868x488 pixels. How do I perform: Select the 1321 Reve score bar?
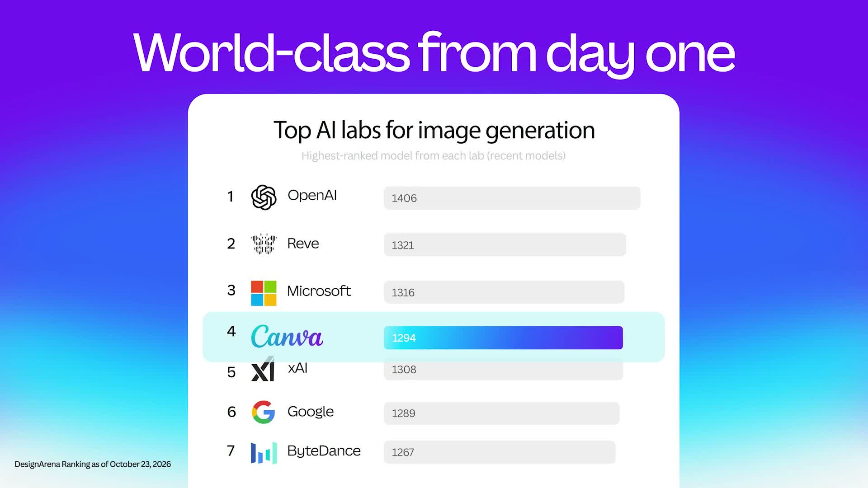[x=505, y=245]
